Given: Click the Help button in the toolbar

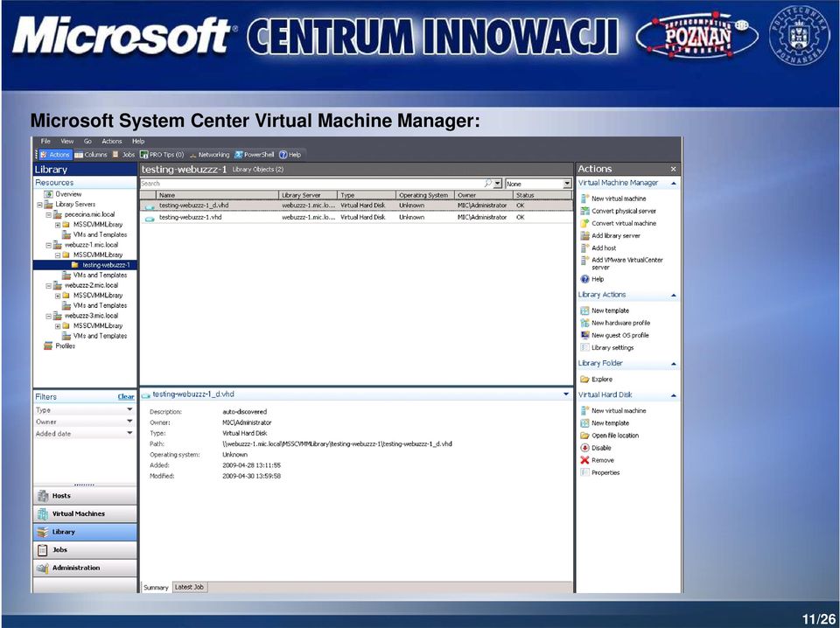Looking at the screenshot, I should tap(290, 155).
